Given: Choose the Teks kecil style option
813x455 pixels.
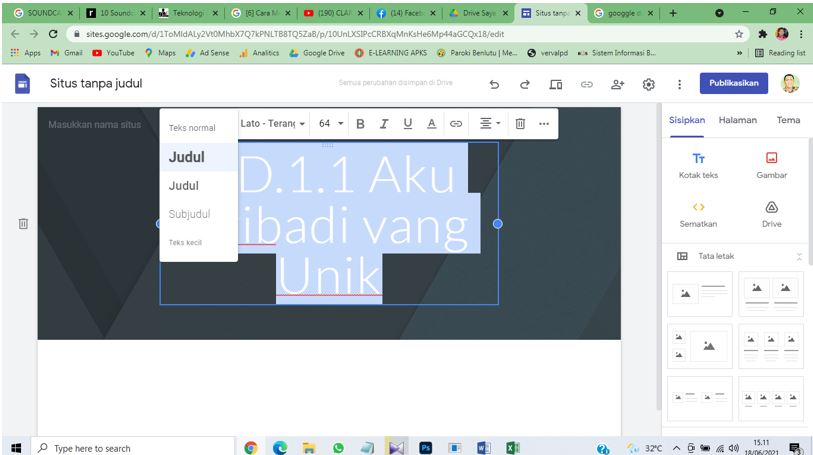Looking at the screenshot, I should (x=185, y=242).
